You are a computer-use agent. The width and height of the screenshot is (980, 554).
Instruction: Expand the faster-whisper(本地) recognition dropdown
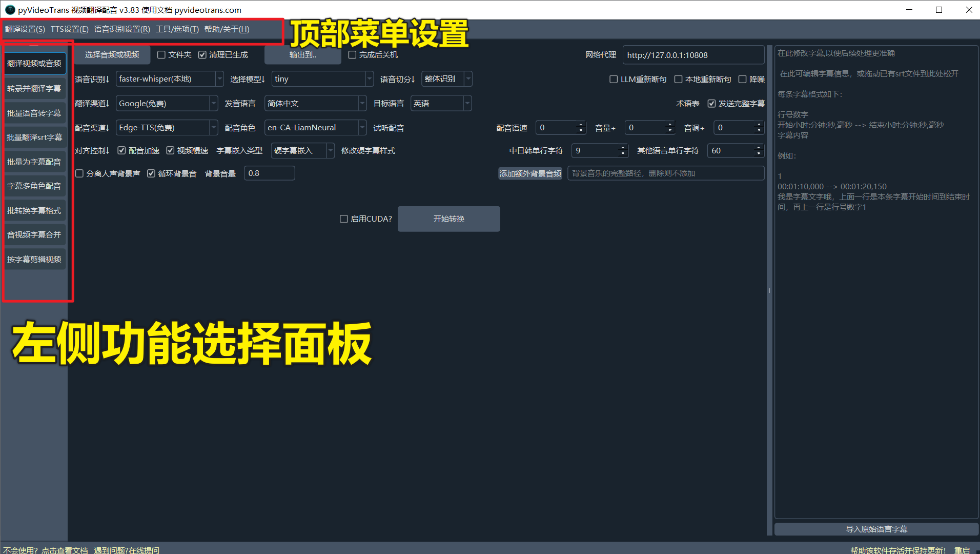219,79
